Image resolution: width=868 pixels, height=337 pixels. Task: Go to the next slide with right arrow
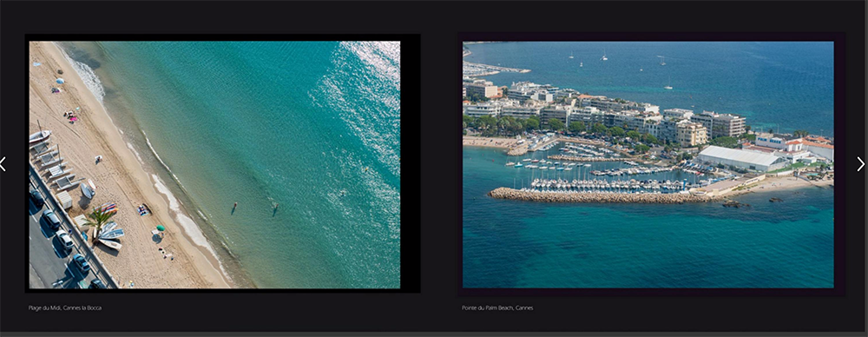coord(861,164)
